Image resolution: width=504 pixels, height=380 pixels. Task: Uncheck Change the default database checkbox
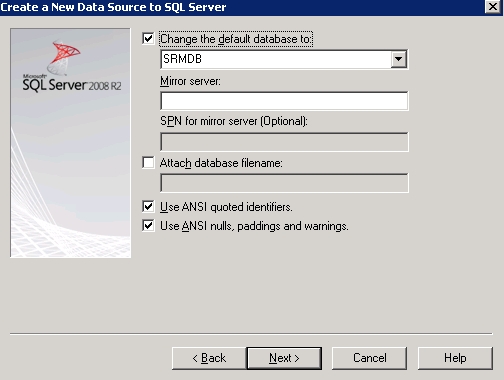[148, 39]
